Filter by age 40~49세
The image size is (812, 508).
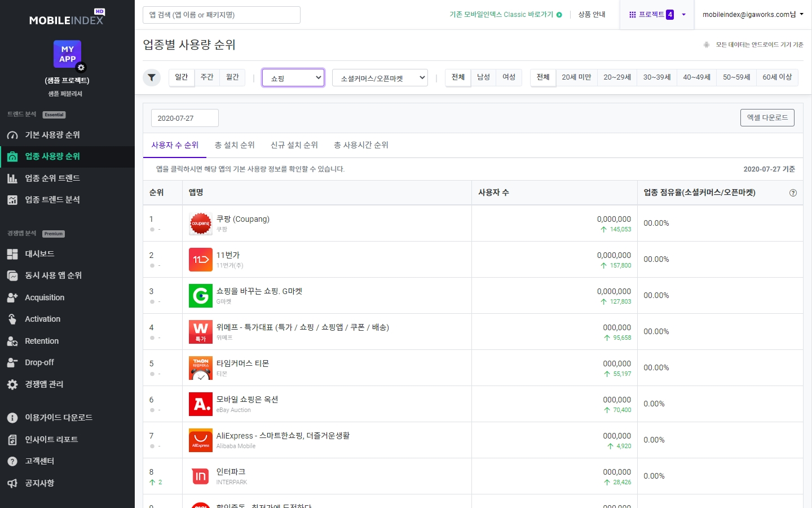(696, 77)
